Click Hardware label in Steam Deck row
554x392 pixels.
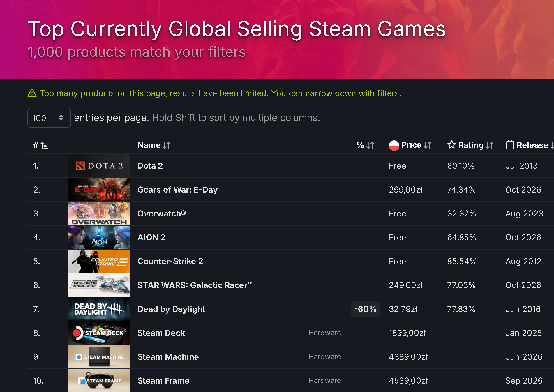[x=325, y=333]
